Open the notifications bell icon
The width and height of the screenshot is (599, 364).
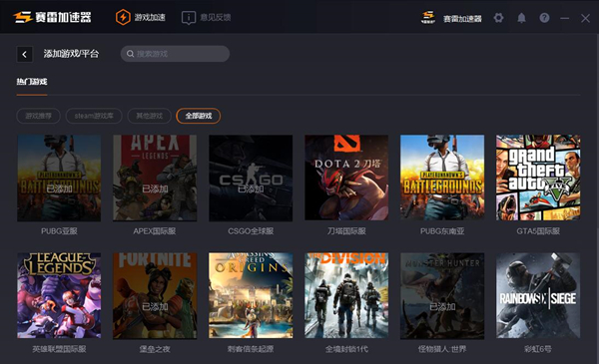point(521,18)
